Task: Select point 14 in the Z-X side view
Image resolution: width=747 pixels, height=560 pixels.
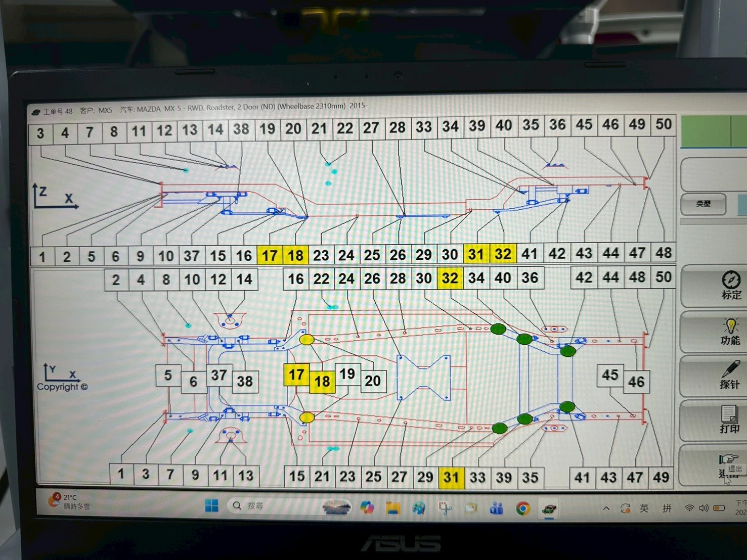Action: [216, 130]
